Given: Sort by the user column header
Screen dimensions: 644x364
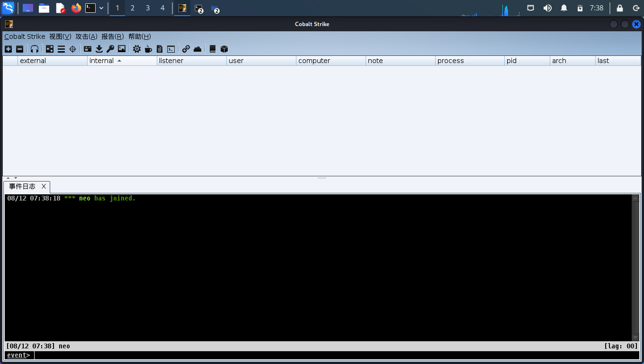Looking at the screenshot, I should point(261,61).
